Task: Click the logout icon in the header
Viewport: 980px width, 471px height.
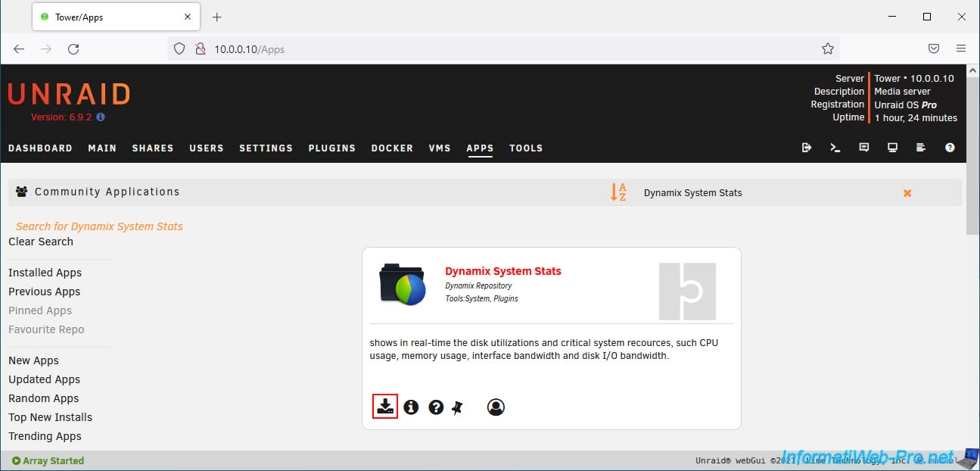Action: click(x=807, y=148)
